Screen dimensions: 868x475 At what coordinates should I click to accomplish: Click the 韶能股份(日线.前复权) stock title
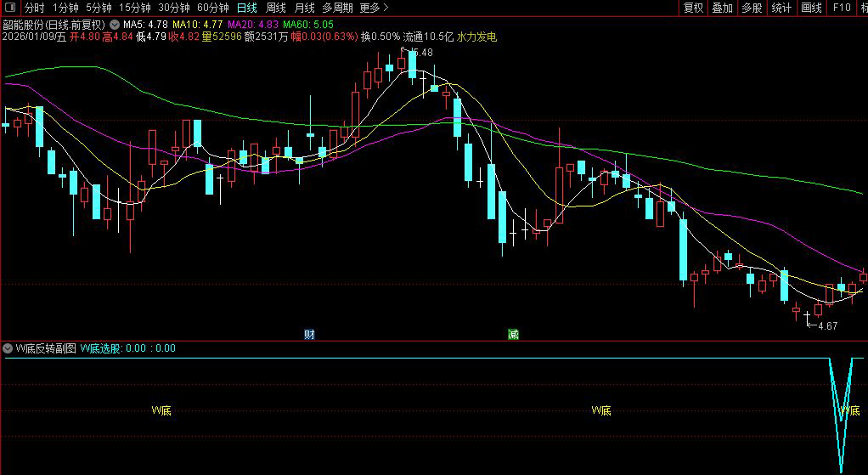click(x=54, y=25)
